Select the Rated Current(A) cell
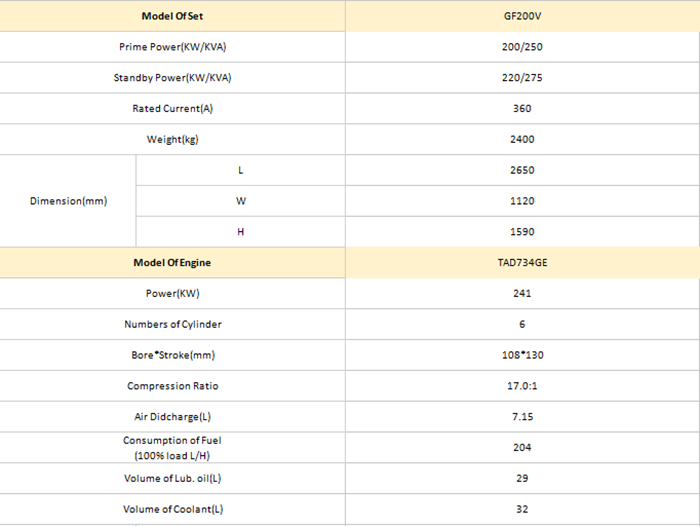The image size is (700, 526). [x=172, y=109]
